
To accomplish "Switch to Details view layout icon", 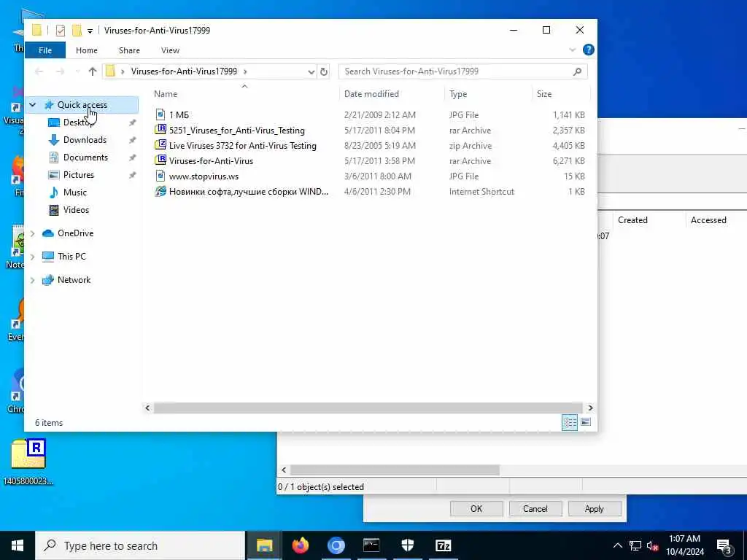I will pyautogui.click(x=570, y=422).
